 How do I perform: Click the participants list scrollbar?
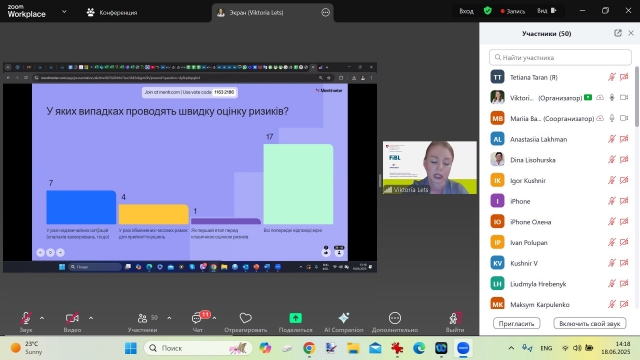point(637,97)
